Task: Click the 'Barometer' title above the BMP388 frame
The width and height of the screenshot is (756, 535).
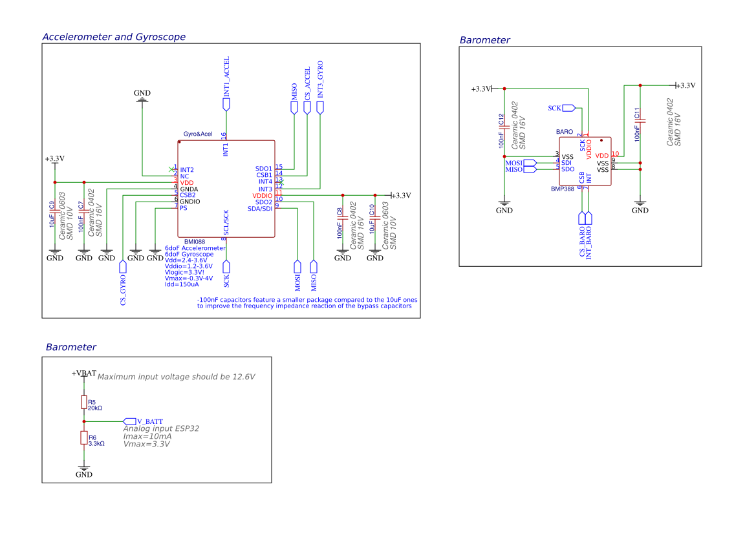Action: 484,41
